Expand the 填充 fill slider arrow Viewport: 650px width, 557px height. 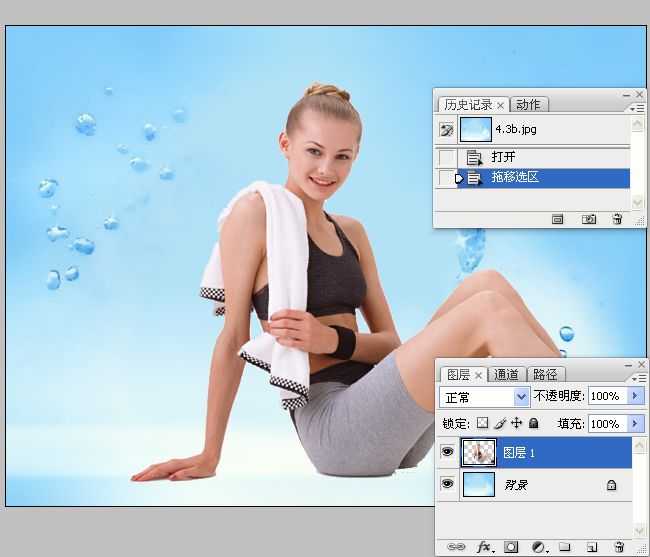click(637, 424)
